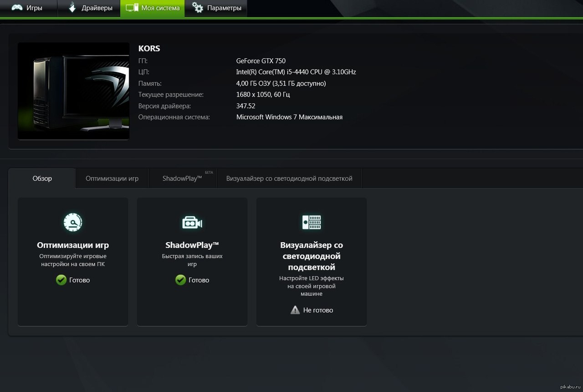Click the Операционная система label
583x392 pixels.
click(174, 117)
